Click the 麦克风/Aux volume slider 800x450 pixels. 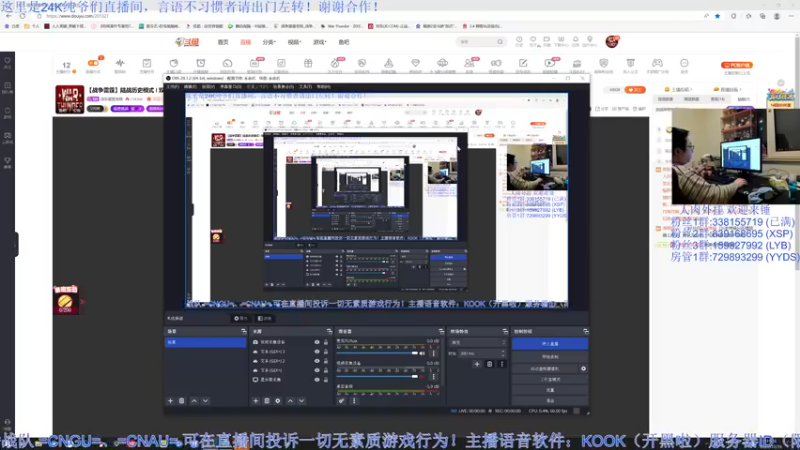(x=377, y=353)
